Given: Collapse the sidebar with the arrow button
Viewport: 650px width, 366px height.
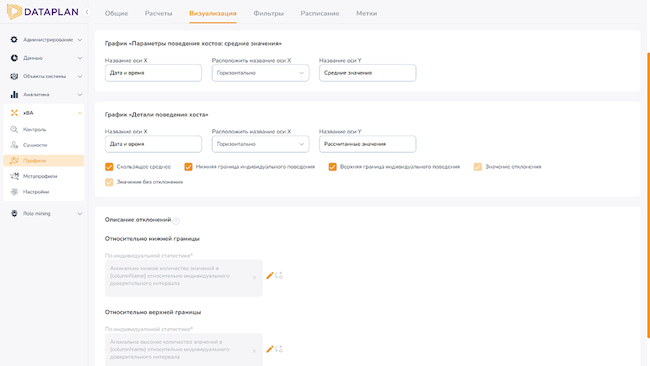Looking at the screenshot, I should 87,12.
